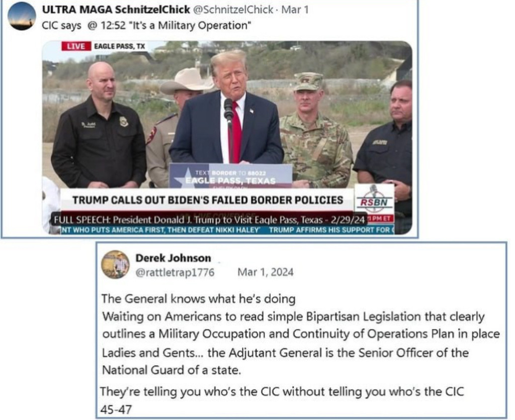Viewport: 515px width, 420px height.
Task: Click the podium sign reading Eagle Pass, Texas
Action: 230,177
